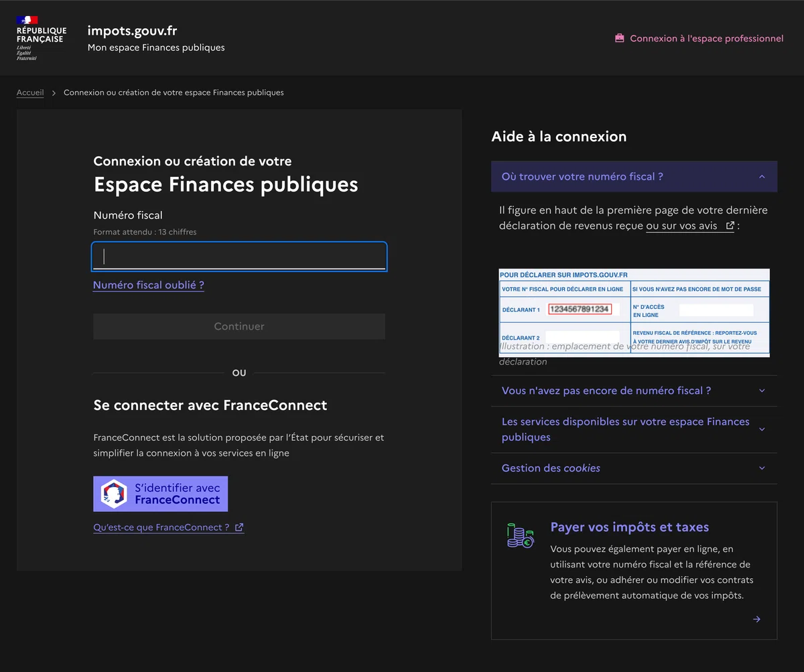Screen dimensions: 804x672
Task: Click "Mon espace Finances publiques" tagline
Action: coord(156,48)
